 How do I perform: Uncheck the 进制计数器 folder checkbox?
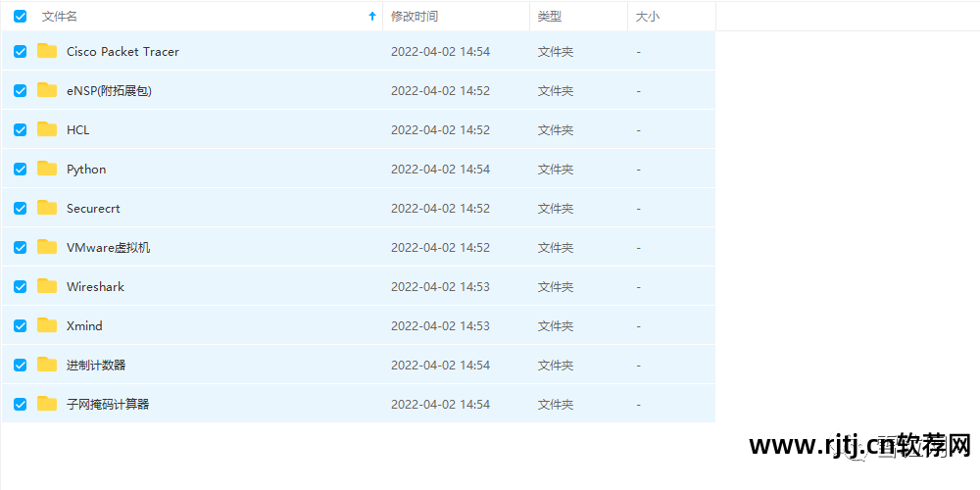(20, 365)
